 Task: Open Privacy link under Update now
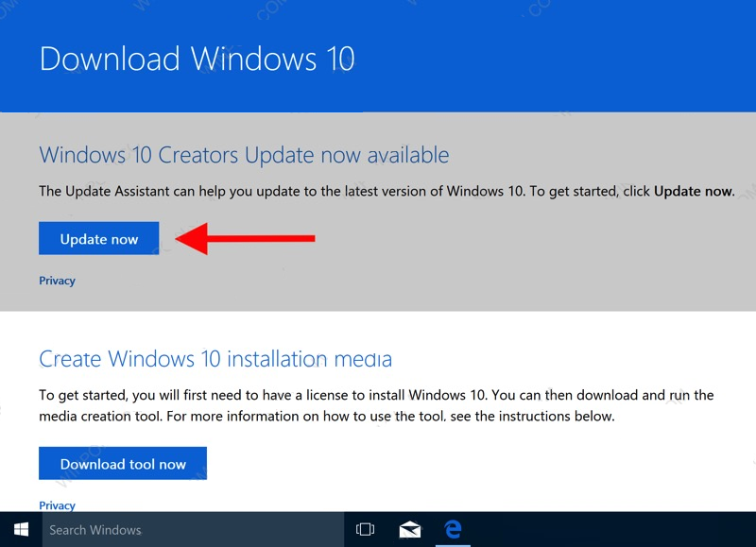(57, 281)
